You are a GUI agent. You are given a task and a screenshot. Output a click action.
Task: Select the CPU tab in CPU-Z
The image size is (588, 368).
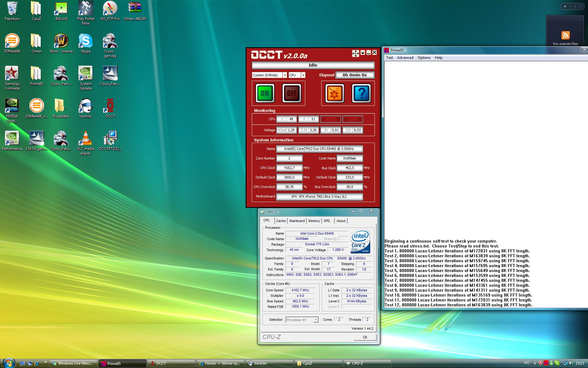[x=266, y=220]
